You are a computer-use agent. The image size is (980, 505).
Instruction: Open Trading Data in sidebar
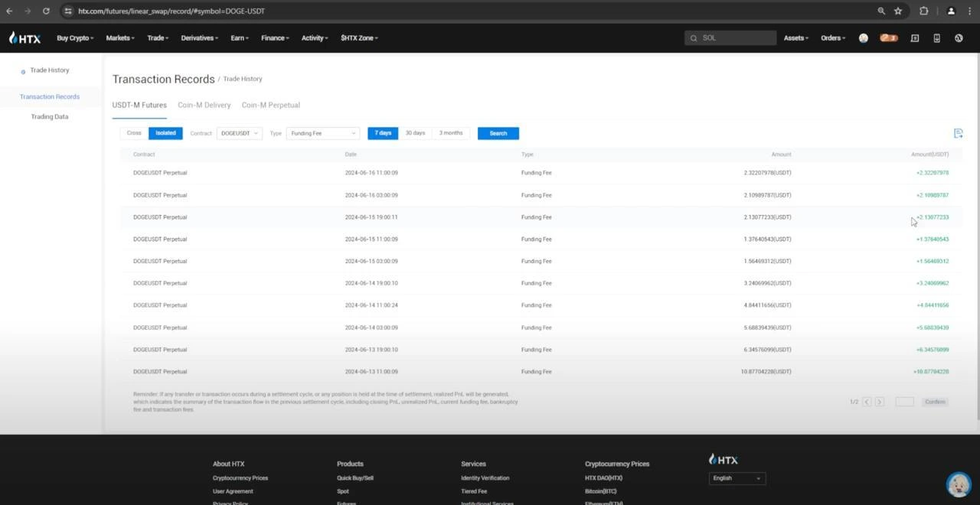coord(50,117)
